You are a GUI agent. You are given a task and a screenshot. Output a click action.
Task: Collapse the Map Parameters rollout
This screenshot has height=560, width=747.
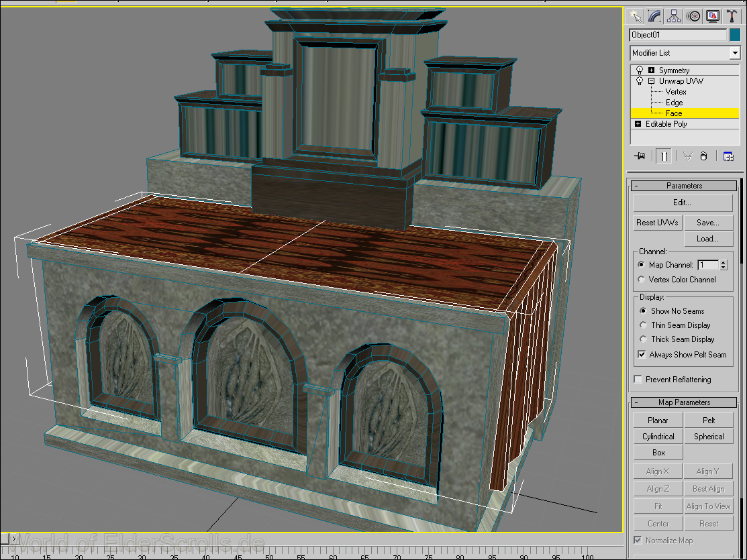click(x=684, y=402)
